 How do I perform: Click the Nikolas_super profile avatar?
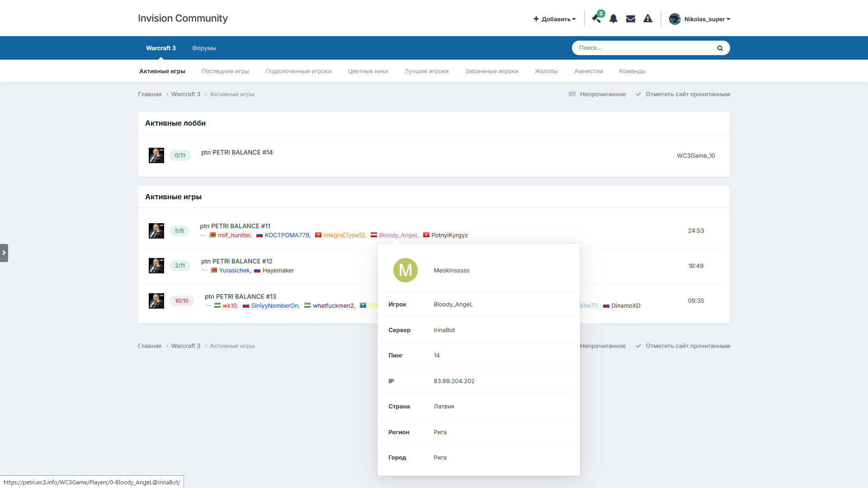point(675,19)
